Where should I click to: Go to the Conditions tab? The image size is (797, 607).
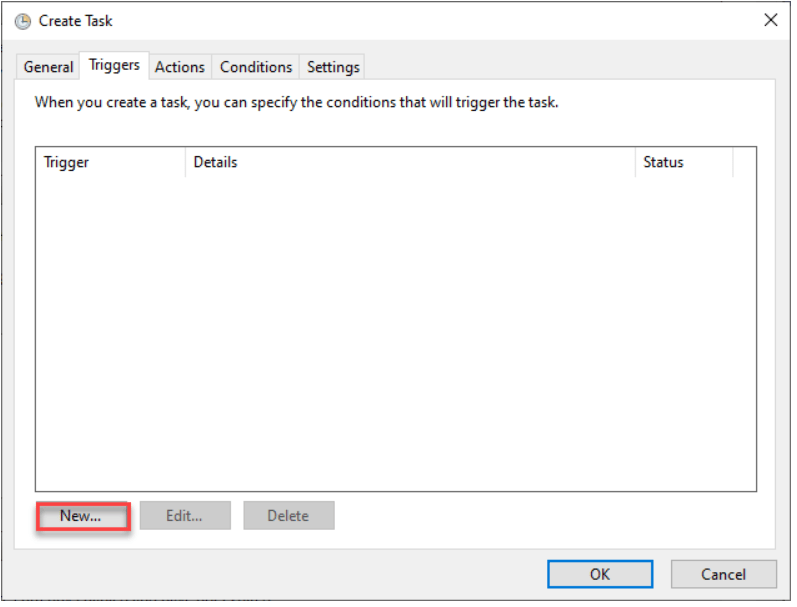pyautogui.click(x=256, y=67)
